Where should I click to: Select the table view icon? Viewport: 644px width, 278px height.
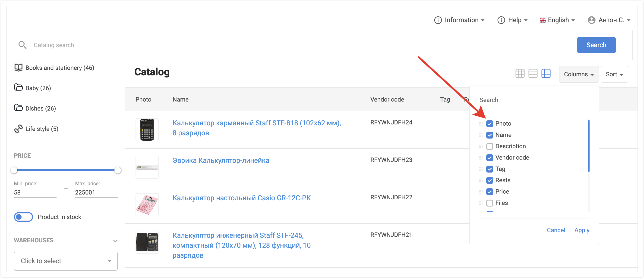pos(546,74)
